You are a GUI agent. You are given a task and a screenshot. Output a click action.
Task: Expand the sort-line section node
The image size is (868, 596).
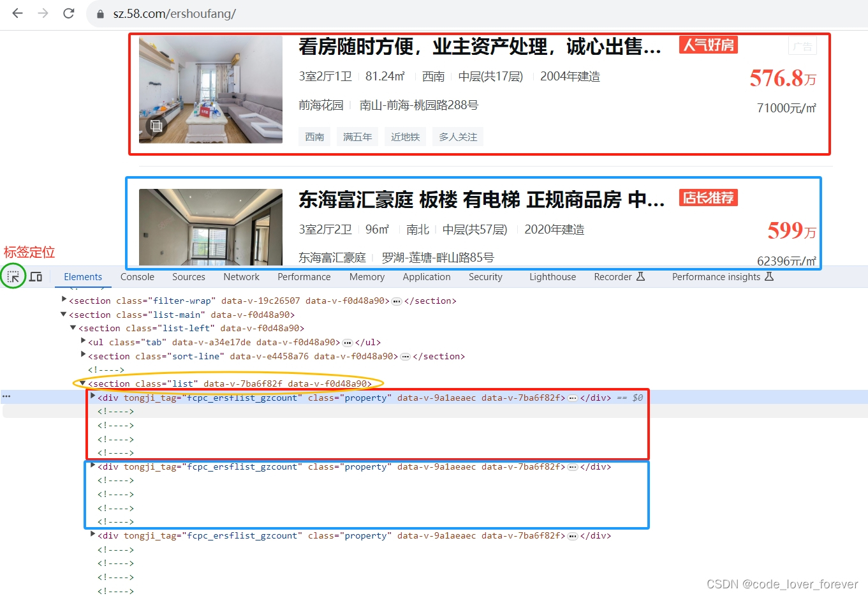pos(83,355)
